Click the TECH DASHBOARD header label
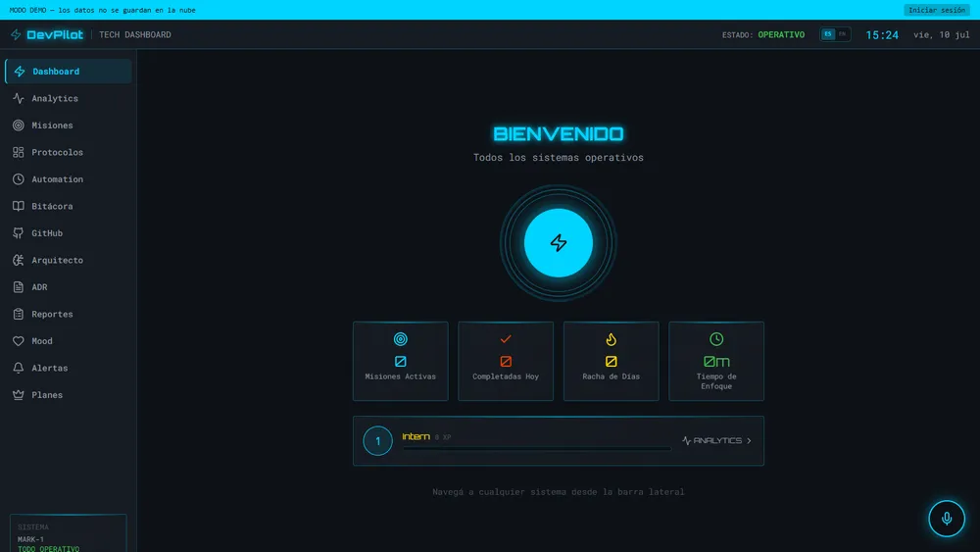 tap(135, 34)
